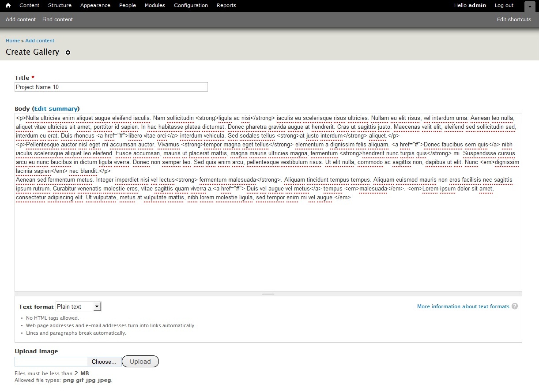This screenshot has width=539, height=392.
Task: Open the Text format dropdown
Action: [x=79, y=306]
